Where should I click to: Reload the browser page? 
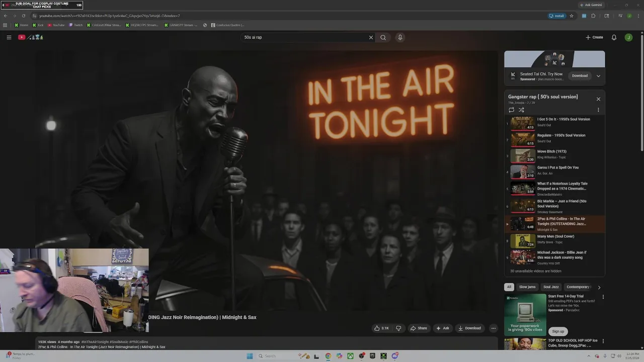tap(23, 16)
